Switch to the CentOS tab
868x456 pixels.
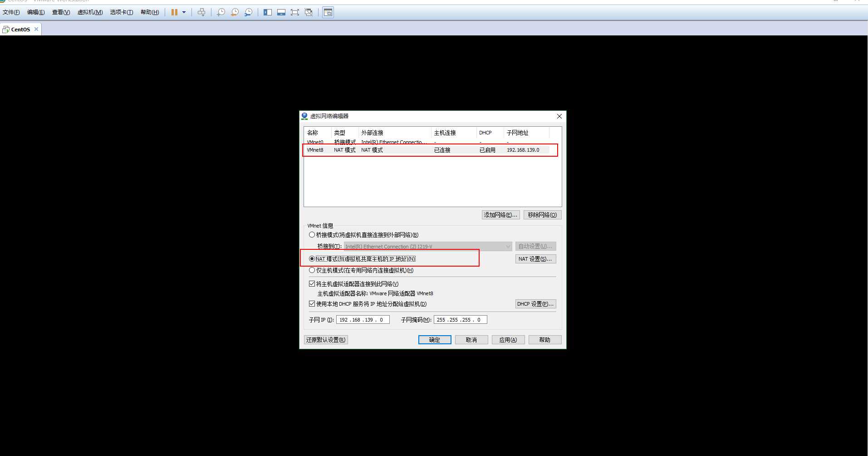pos(20,29)
